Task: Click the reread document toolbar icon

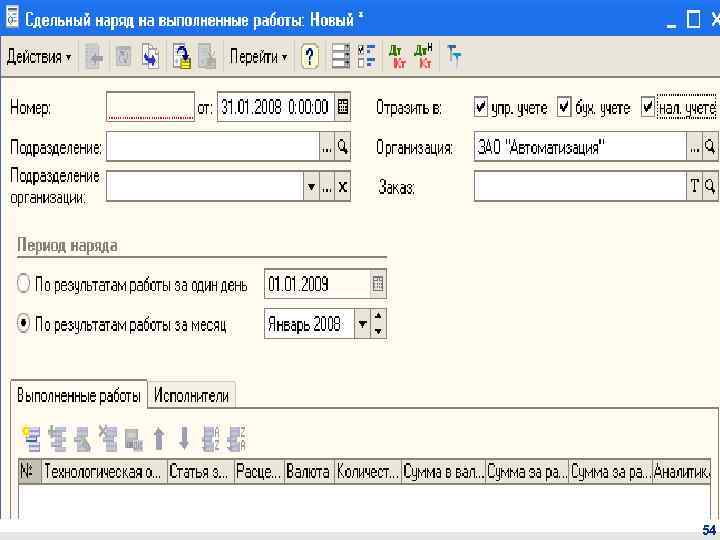Action: click(123, 57)
